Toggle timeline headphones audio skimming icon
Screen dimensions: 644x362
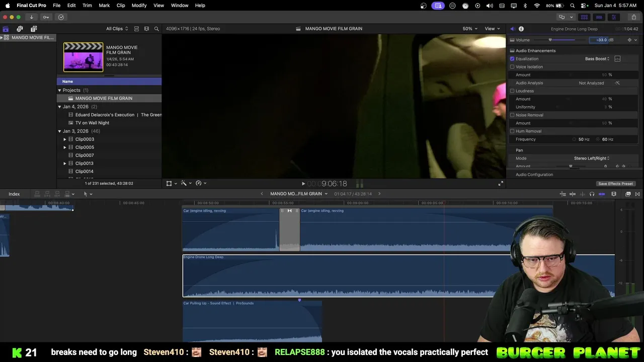pyautogui.click(x=592, y=194)
